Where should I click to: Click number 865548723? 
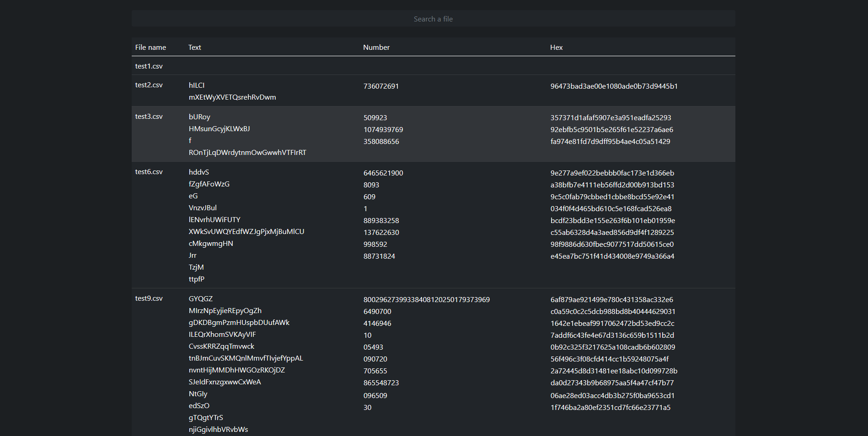(x=381, y=383)
